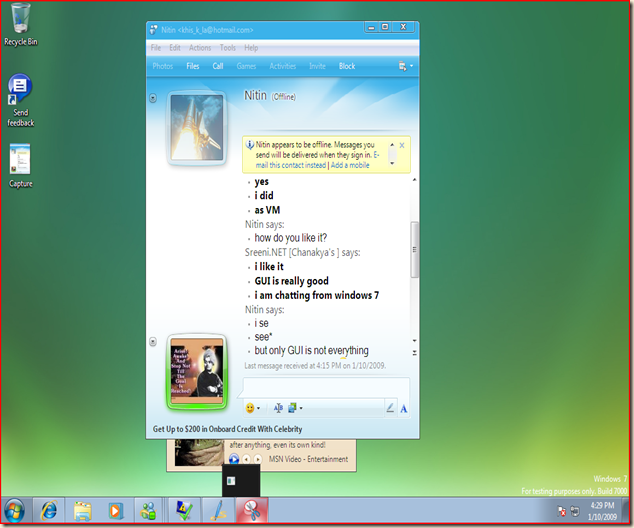Image resolution: width=634 pixels, height=528 pixels.
Task: Click the background/pack selection icon in message toolbar
Action: [292, 408]
